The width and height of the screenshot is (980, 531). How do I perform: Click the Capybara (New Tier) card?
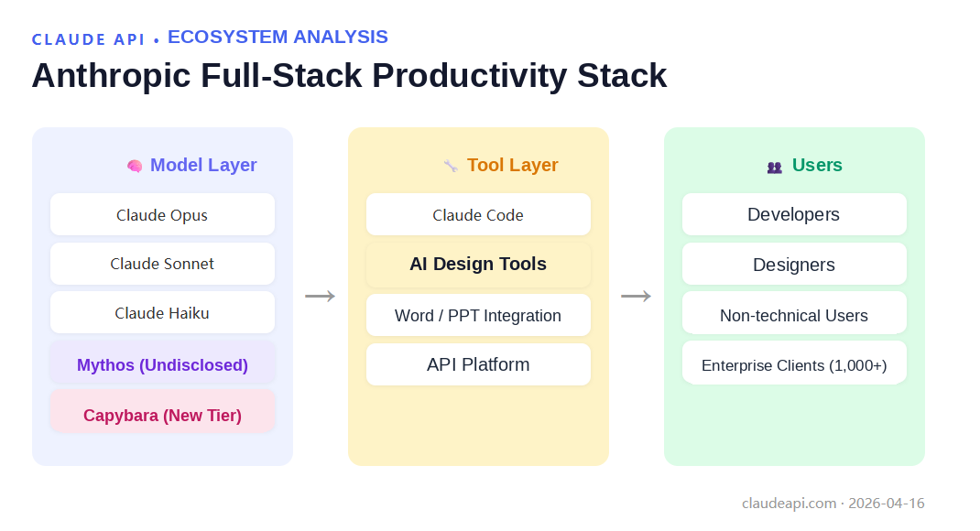tap(162, 412)
